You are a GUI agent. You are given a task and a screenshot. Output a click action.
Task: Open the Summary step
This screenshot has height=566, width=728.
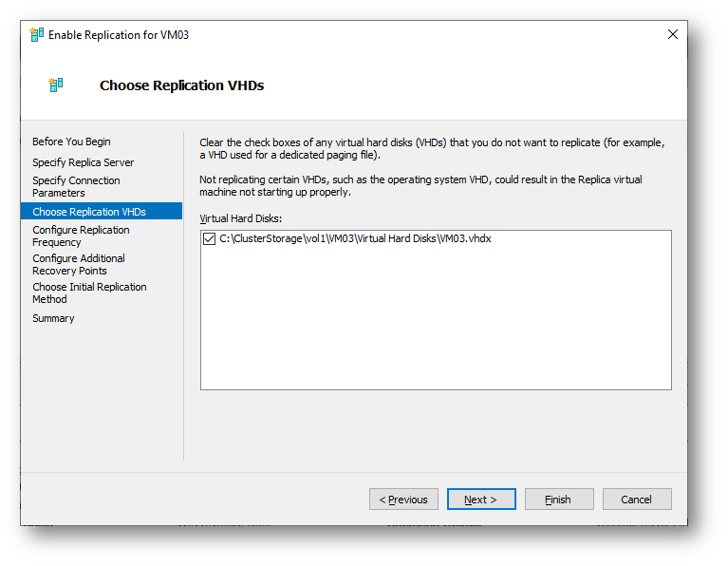point(53,318)
